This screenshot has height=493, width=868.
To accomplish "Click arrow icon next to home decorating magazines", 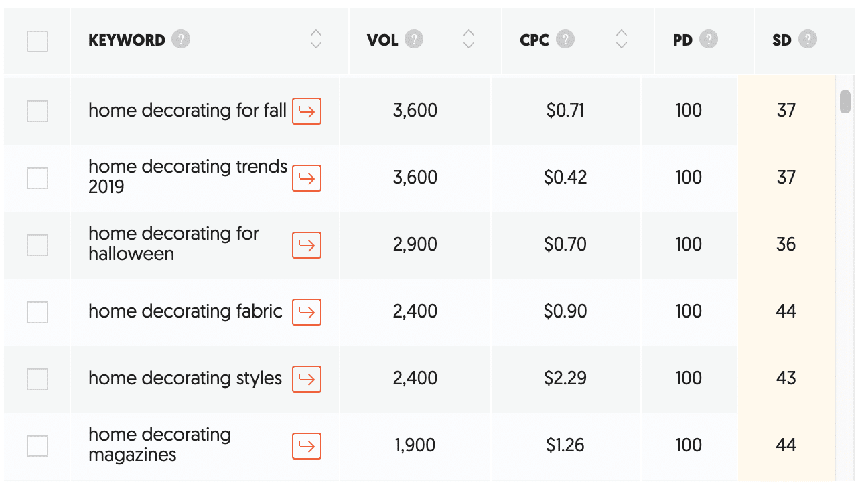I will [x=307, y=446].
